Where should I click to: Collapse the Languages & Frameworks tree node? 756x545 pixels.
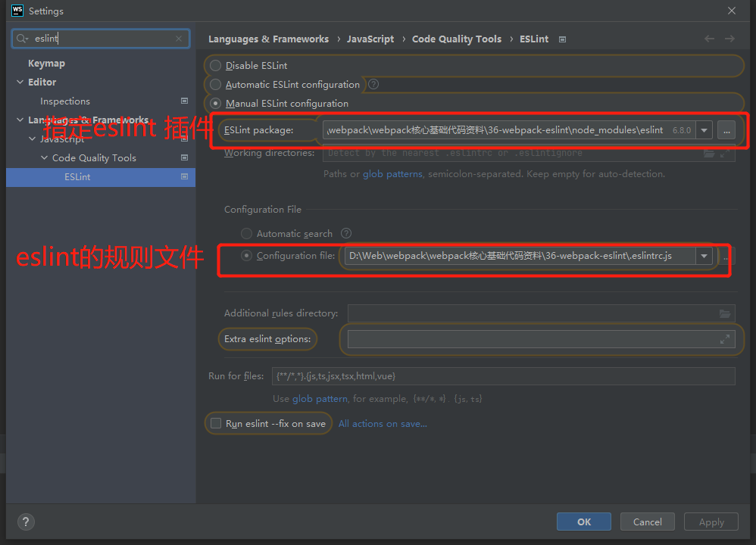coord(20,120)
